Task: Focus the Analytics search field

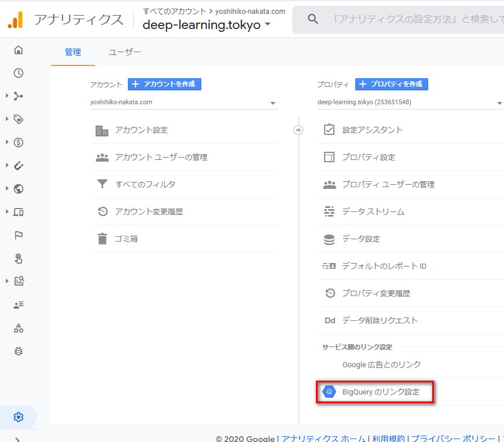Action: (398, 19)
